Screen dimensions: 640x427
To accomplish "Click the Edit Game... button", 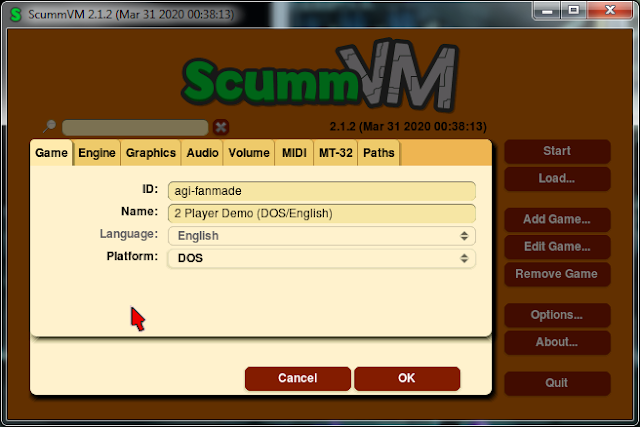I will (557, 247).
